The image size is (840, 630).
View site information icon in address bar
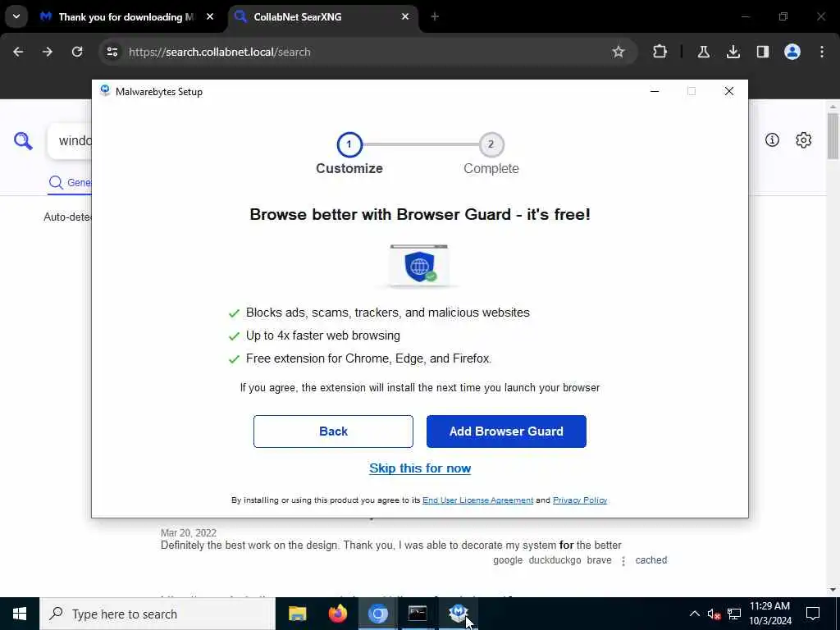112,52
